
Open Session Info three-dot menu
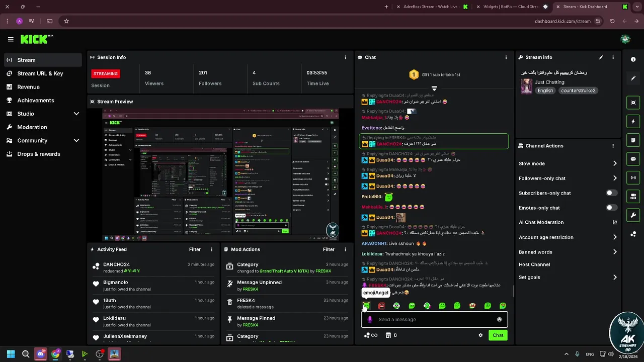[345, 57]
